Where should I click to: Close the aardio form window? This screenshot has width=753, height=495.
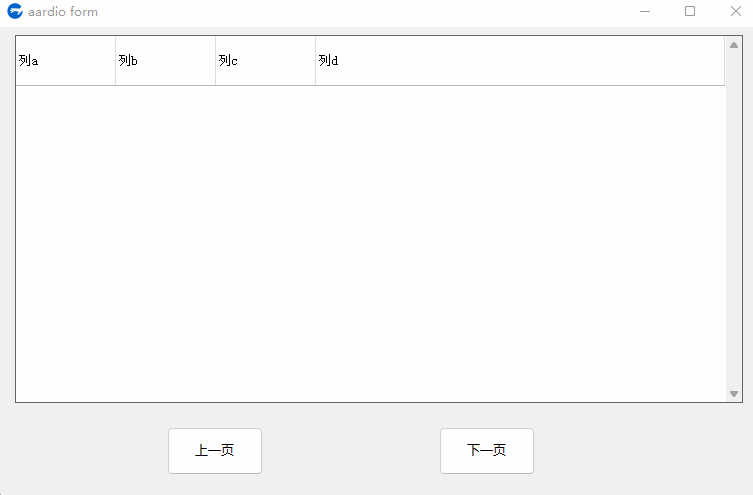point(735,11)
